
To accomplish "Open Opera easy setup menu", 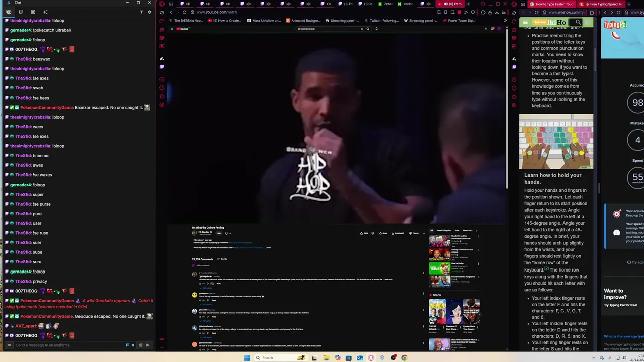I will (x=504, y=12).
